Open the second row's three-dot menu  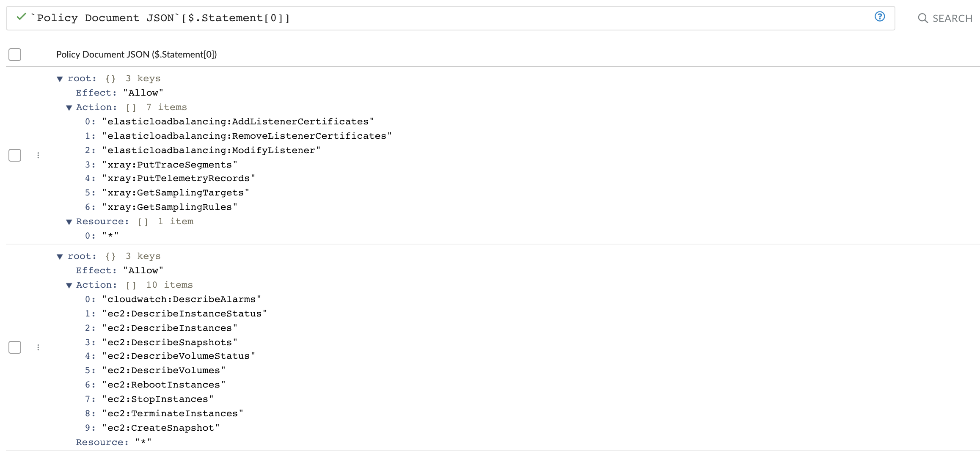38,347
